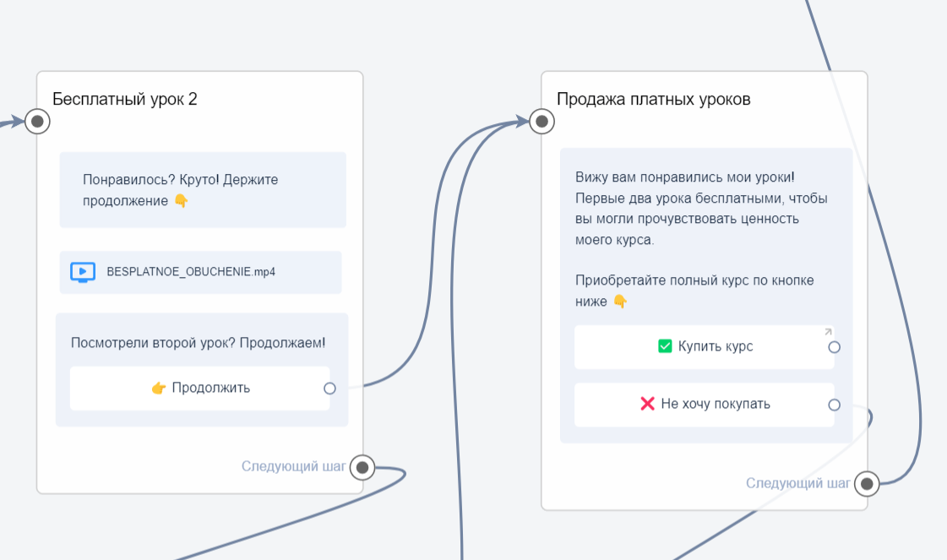
Task: Open the external link arrow on Купить курс
Action: (827, 333)
